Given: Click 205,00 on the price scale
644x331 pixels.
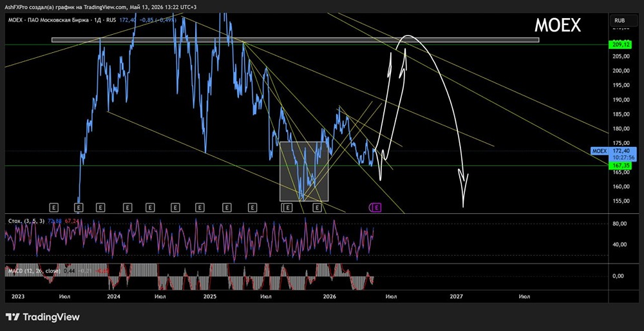Looking at the screenshot, I should tap(621, 56).
